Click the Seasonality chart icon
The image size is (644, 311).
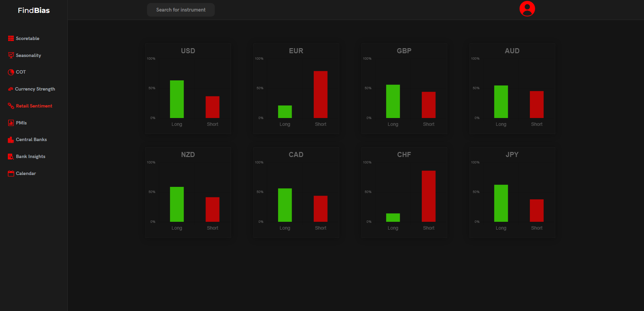11,55
